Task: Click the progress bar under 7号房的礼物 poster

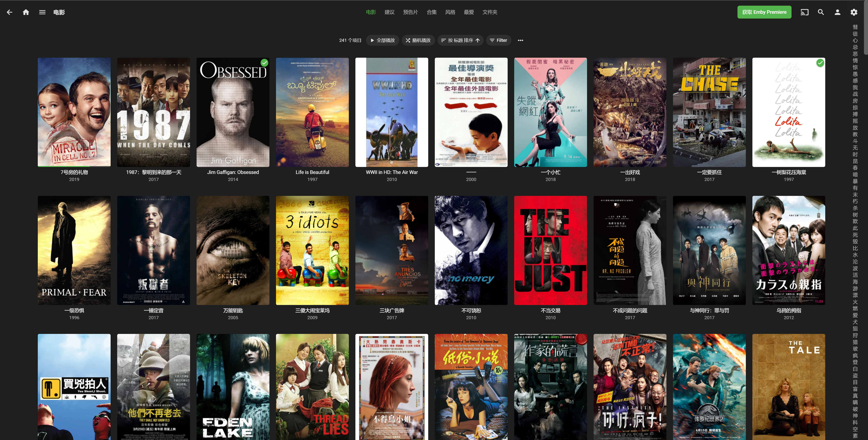Action: pos(74,166)
